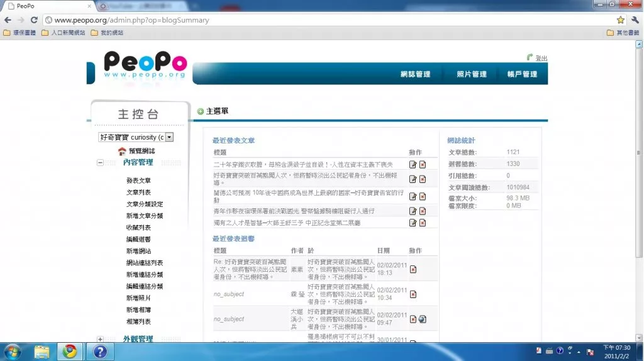
Task: Show hidden system tray icons arrow
Action: tap(579, 352)
